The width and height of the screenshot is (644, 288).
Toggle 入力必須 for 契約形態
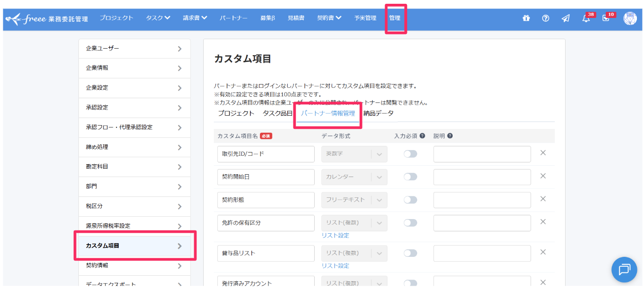pyautogui.click(x=410, y=200)
